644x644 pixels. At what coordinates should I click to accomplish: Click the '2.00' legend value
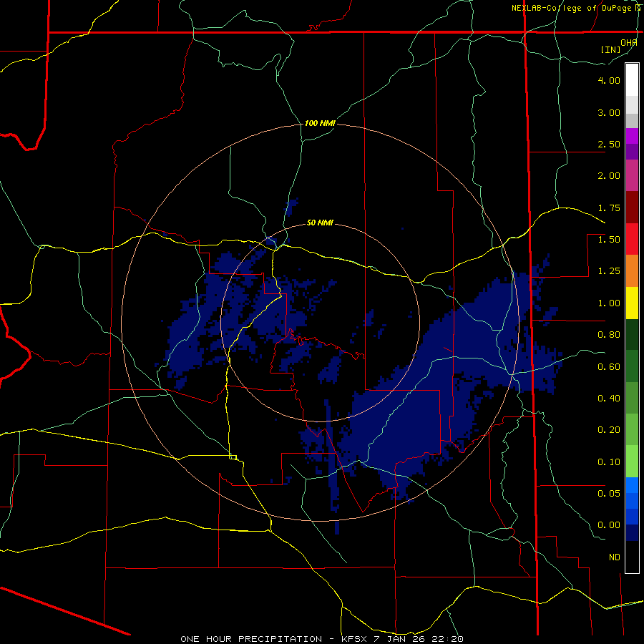(x=609, y=176)
